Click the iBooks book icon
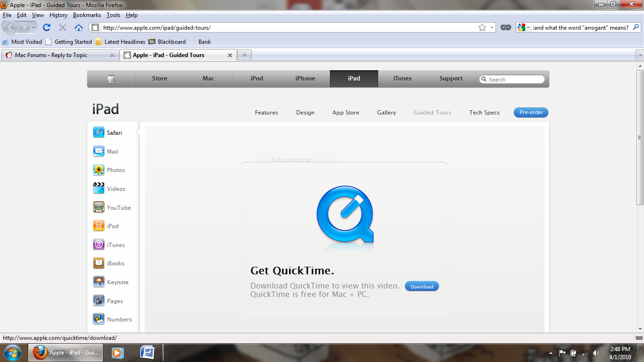The height and width of the screenshot is (362, 644). 99,263
